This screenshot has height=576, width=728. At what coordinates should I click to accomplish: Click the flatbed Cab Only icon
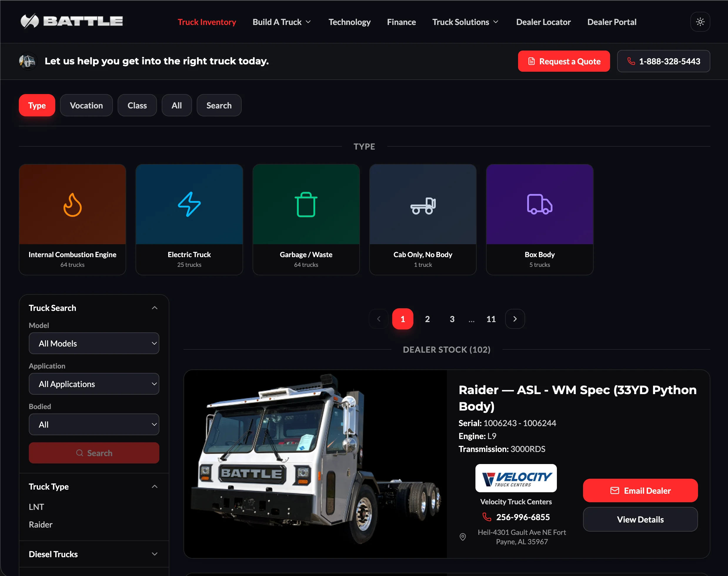pos(423,205)
